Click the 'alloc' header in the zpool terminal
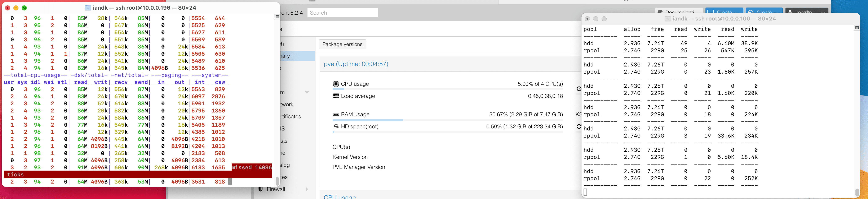868x199 pixels. click(632, 29)
